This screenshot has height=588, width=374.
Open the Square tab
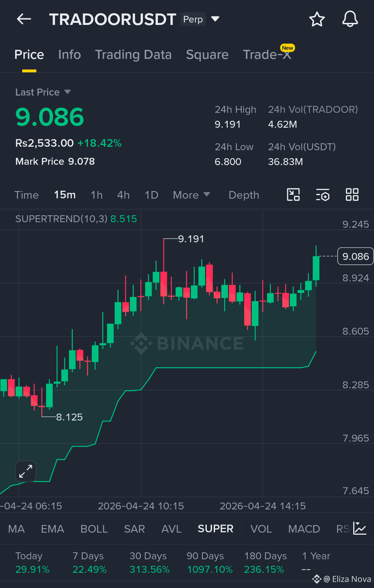(207, 55)
